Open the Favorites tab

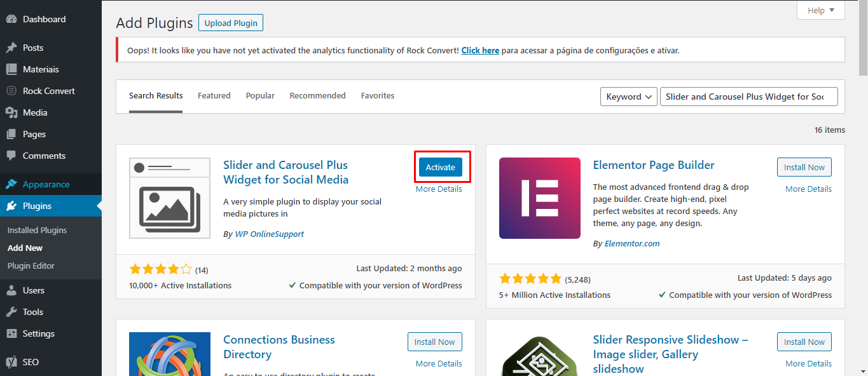[x=378, y=96]
